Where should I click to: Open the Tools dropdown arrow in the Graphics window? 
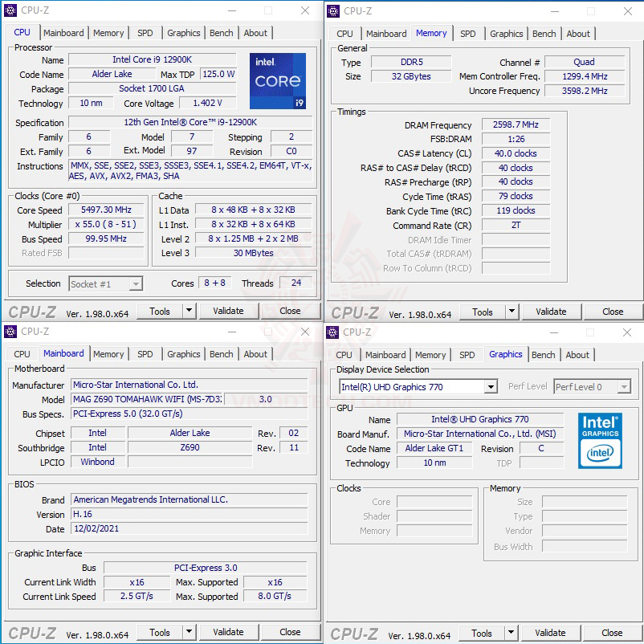pos(511,633)
